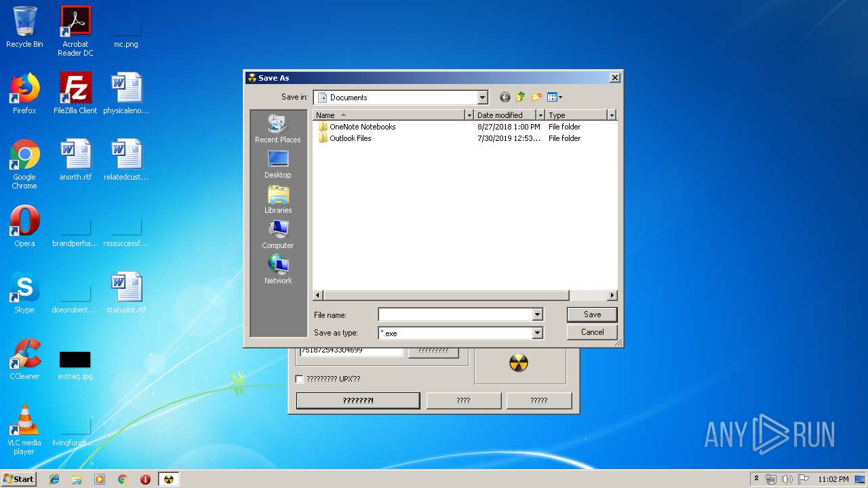The width and height of the screenshot is (868, 488).
Task: Sort by Name column header
Action: pos(389,115)
